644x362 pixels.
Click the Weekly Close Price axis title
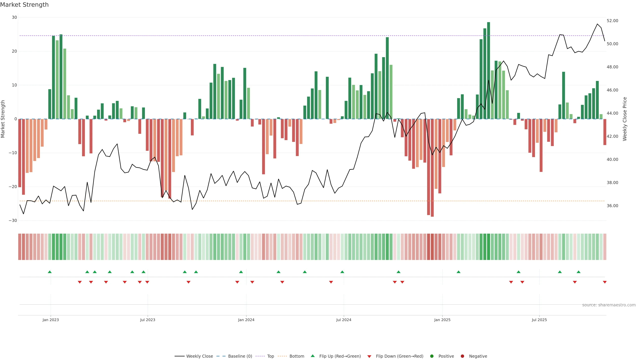pyautogui.click(x=625, y=119)
